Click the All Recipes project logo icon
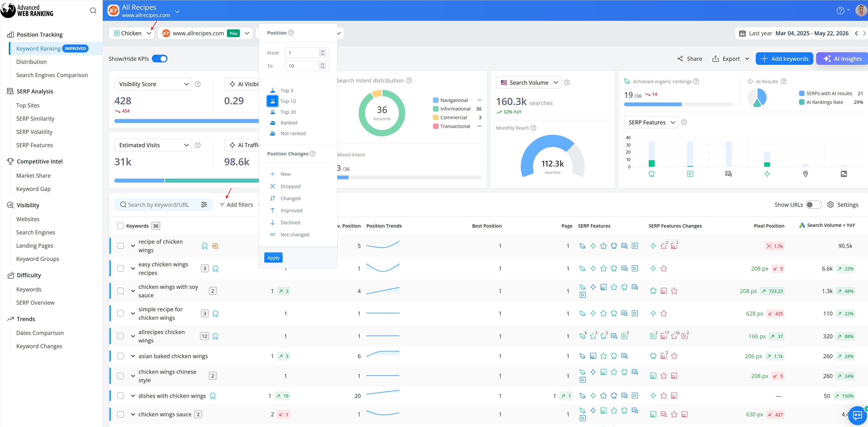 (113, 11)
